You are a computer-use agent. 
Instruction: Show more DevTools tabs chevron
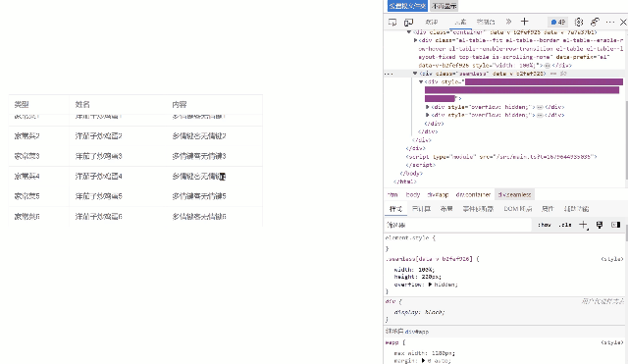pyautogui.click(x=508, y=22)
